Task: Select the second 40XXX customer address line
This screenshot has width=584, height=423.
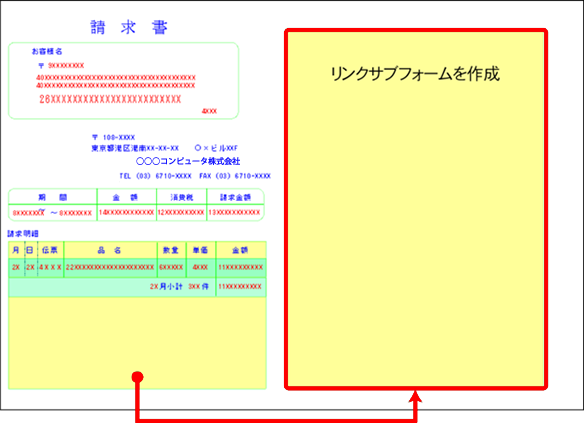Action: [x=116, y=85]
